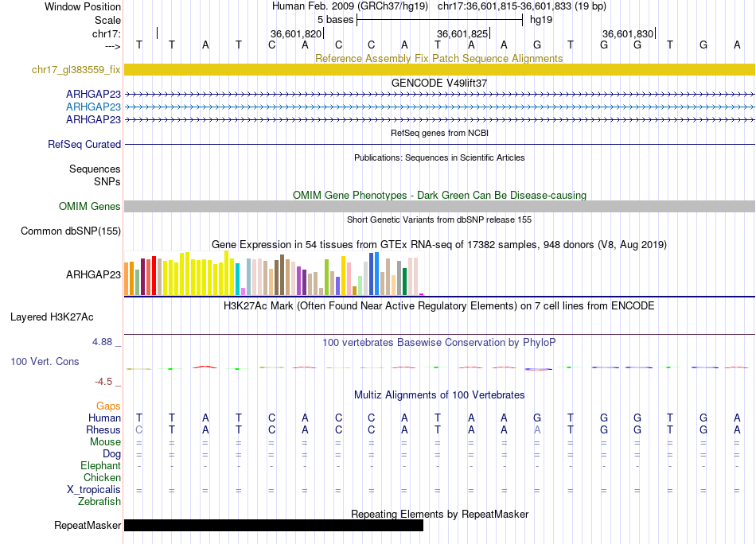Click the Human species label
Viewport: 756px width, 544px height.
(x=104, y=418)
